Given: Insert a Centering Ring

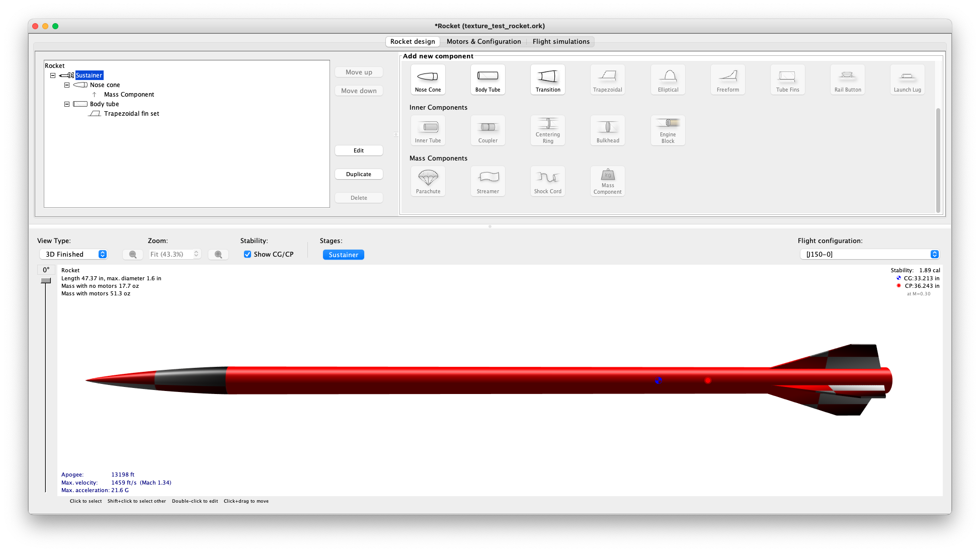Looking at the screenshot, I should point(547,130).
